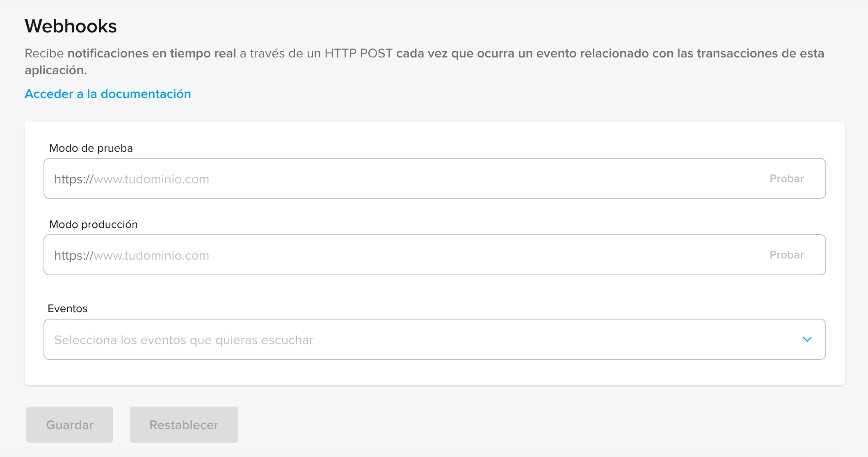This screenshot has width=868, height=457.
Task: Click the Webhooks page heading
Action: pyautogui.click(x=71, y=26)
